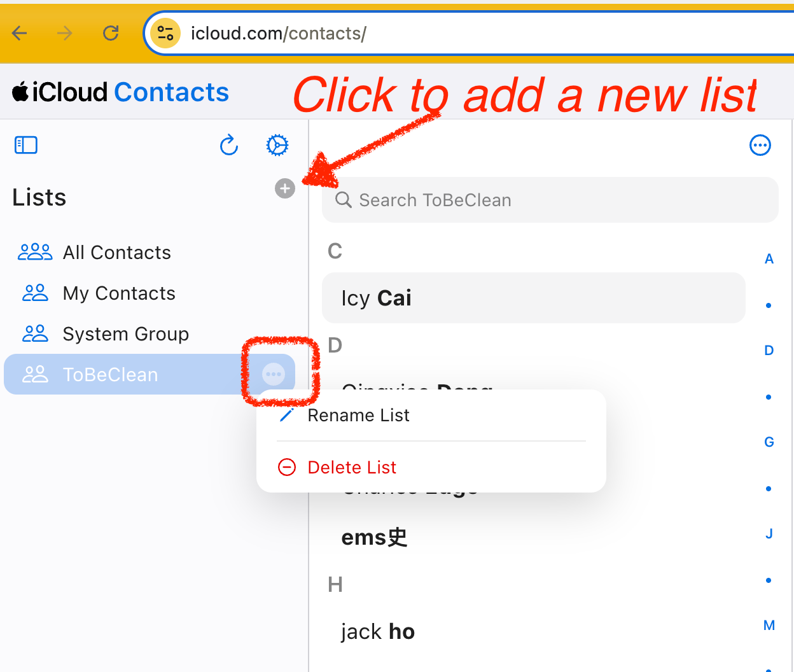Toggle the sidebar panel icon
794x672 pixels.
tap(26, 145)
